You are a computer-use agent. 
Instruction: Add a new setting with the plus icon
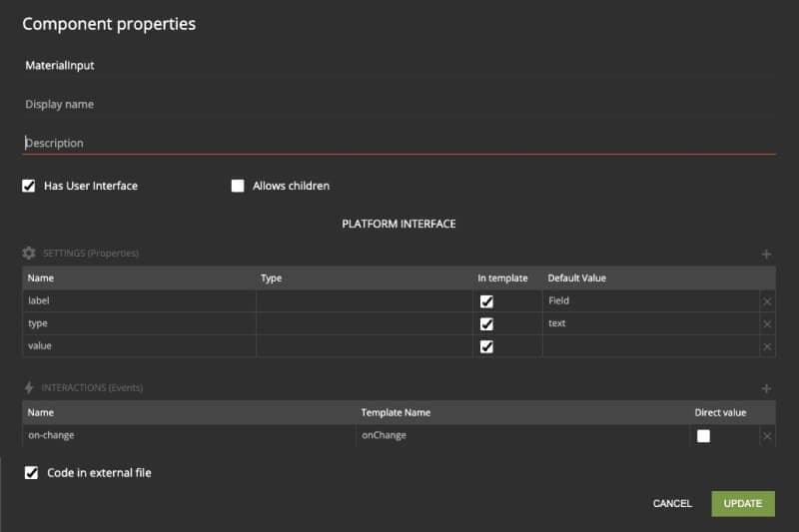pyautogui.click(x=766, y=255)
